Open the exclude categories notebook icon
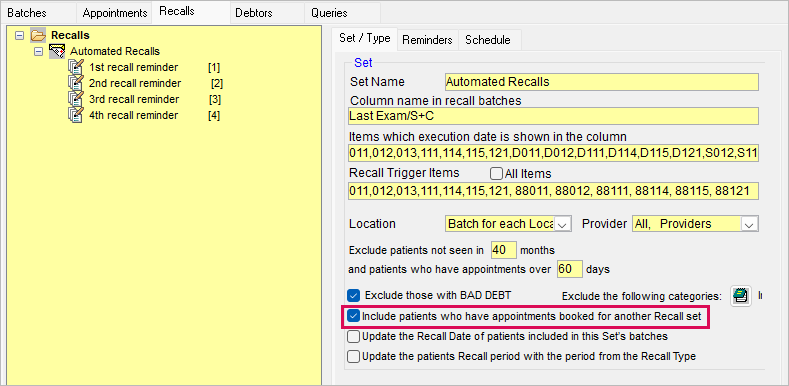This screenshot has height=386, width=789. 741,295
